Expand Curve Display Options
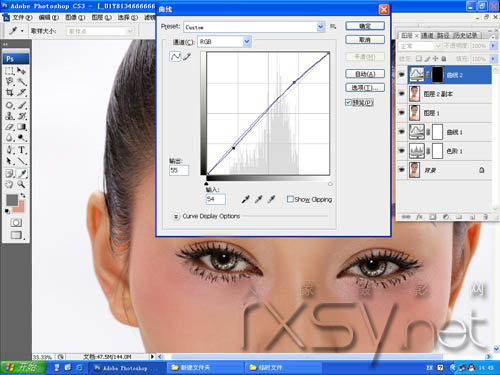 (x=175, y=216)
